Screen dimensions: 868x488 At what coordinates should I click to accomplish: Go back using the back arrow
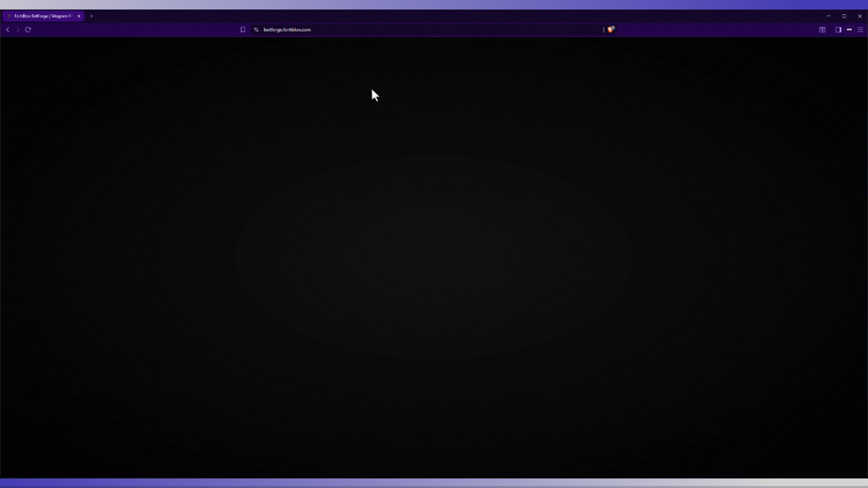click(7, 30)
